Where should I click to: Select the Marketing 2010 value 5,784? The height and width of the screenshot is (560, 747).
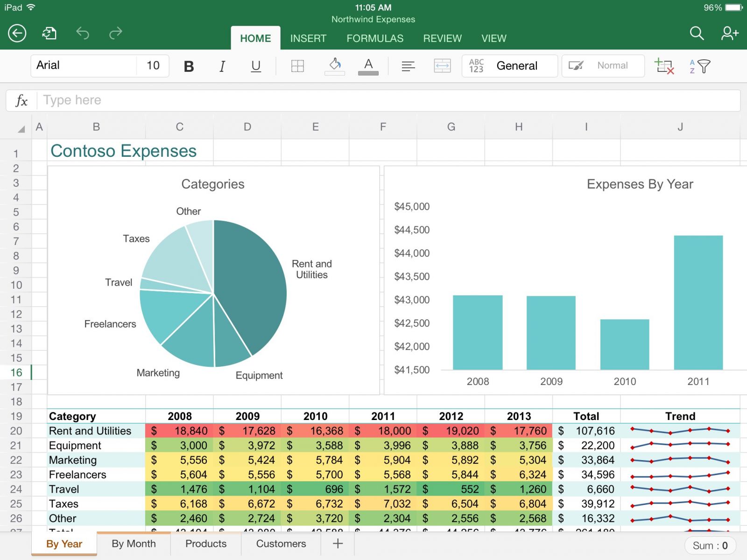point(315,460)
